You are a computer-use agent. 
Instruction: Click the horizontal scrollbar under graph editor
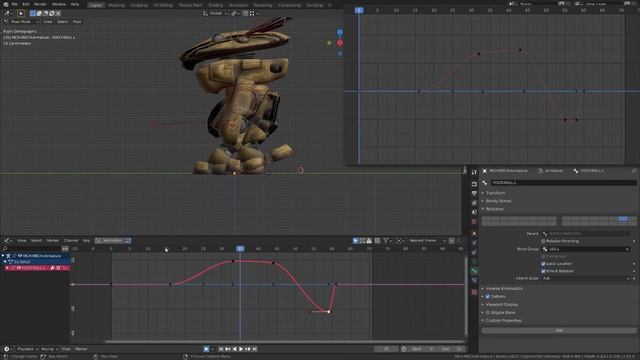coord(284,341)
